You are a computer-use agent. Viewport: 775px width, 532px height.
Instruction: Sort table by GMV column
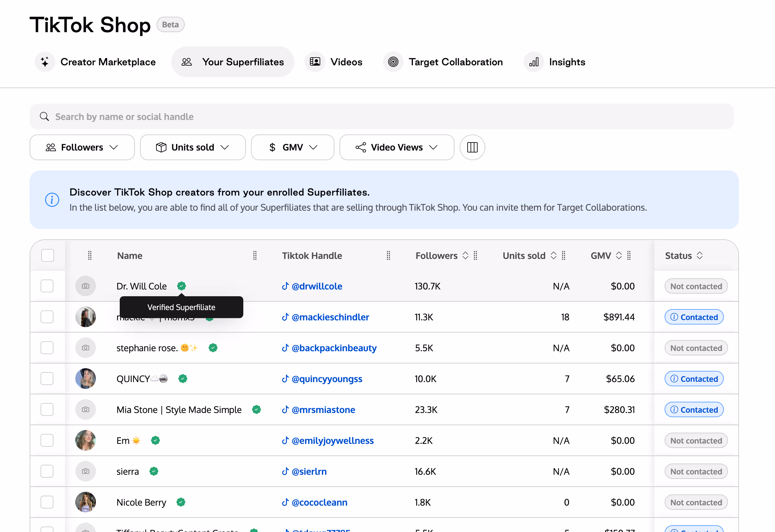(x=619, y=255)
